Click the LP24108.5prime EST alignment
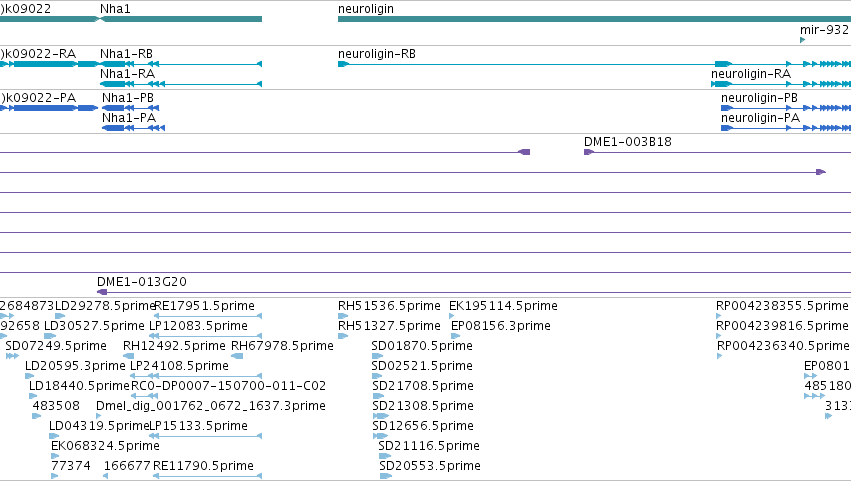This screenshot has width=851, height=481. coord(196,376)
